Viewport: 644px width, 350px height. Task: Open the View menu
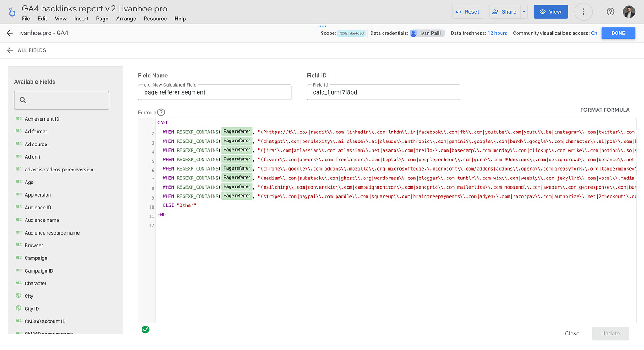(x=61, y=19)
